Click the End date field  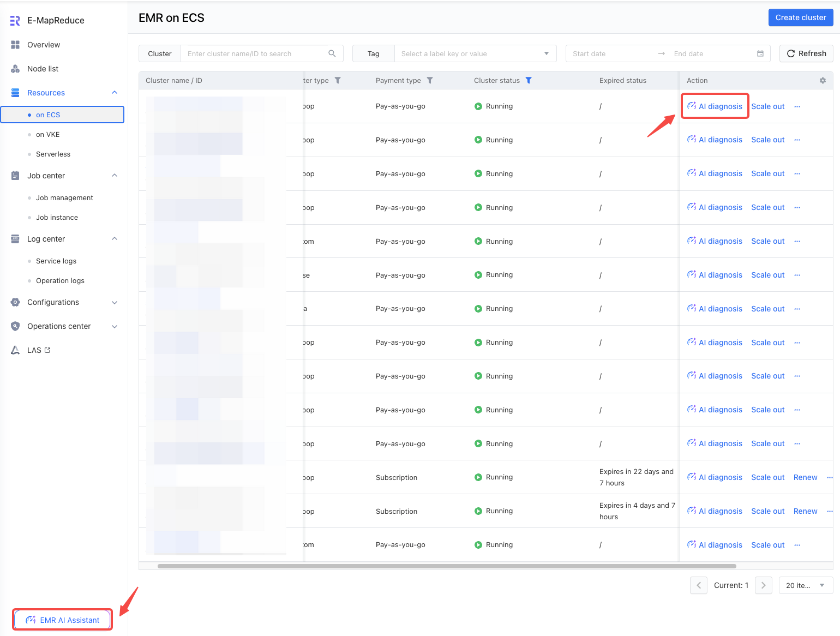(712, 53)
